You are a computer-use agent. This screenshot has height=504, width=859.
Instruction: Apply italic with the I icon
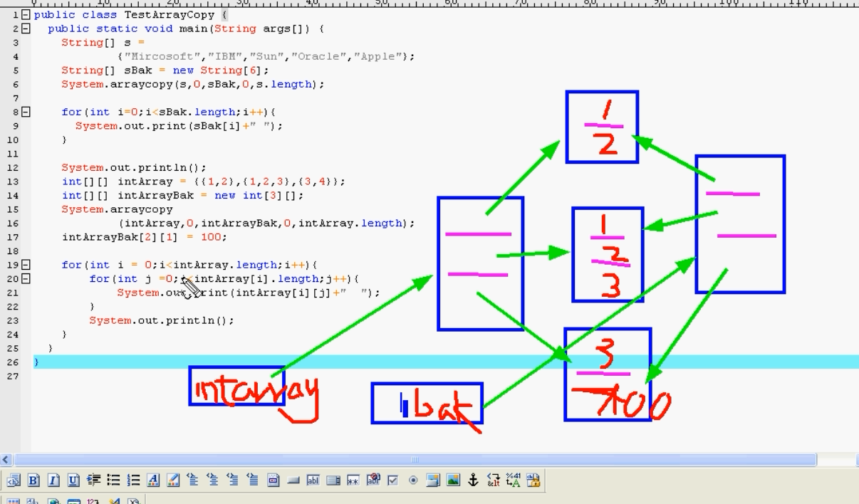(53, 481)
